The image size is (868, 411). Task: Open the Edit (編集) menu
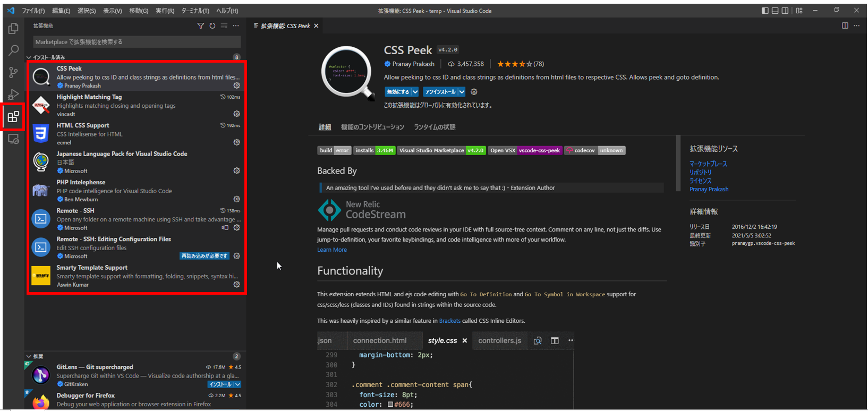61,11
